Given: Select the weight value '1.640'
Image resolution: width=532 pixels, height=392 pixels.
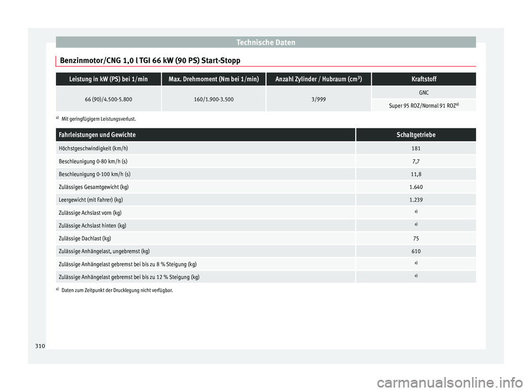Looking at the screenshot, I should click(x=416, y=187).
